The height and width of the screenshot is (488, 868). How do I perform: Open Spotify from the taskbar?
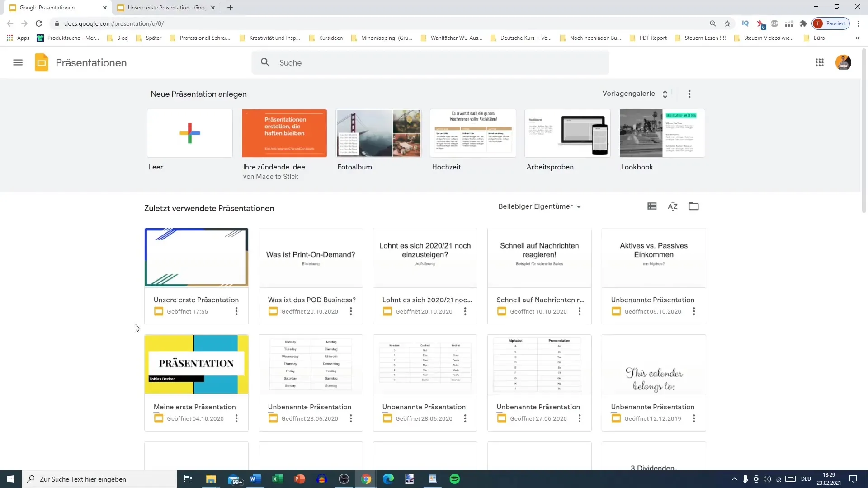point(455,479)
